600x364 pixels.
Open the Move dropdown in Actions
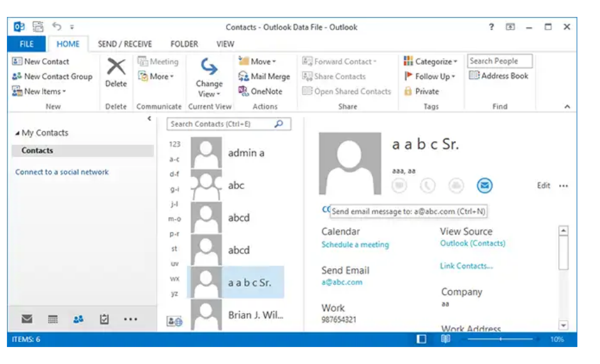[x=257, y=62]
